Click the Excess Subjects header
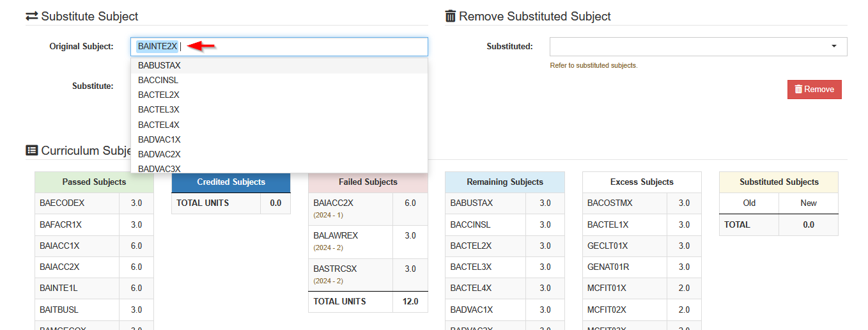This screenshot has height=330, width=868. tap(642, 182)
